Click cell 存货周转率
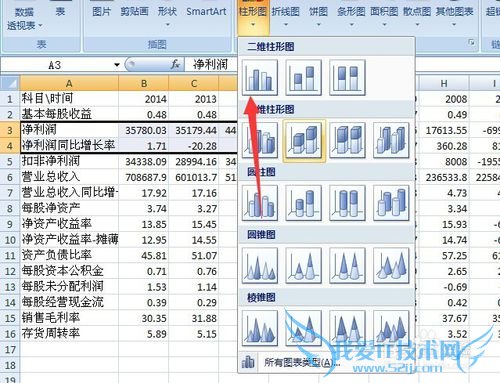 coord(69,334)
